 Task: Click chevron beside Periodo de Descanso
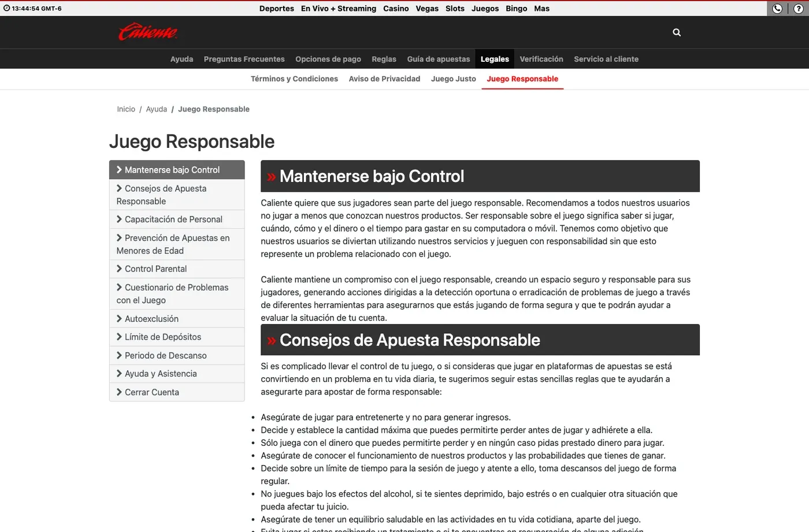[119, 355]
